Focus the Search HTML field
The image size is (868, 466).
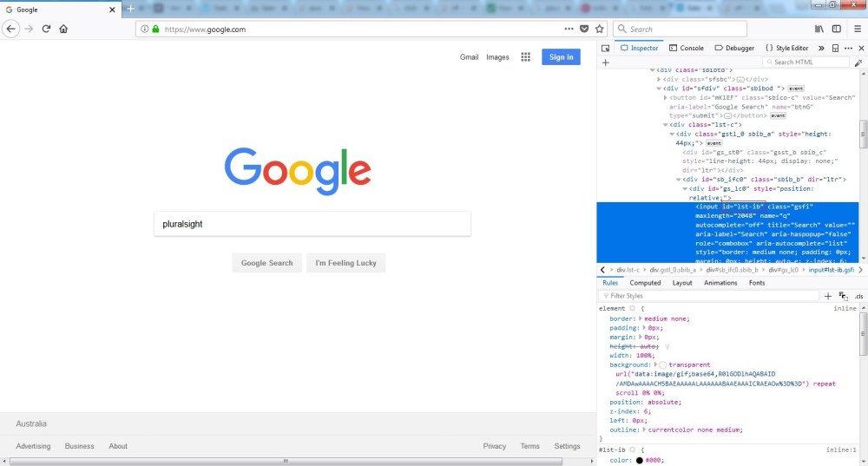tap(806, 62)
